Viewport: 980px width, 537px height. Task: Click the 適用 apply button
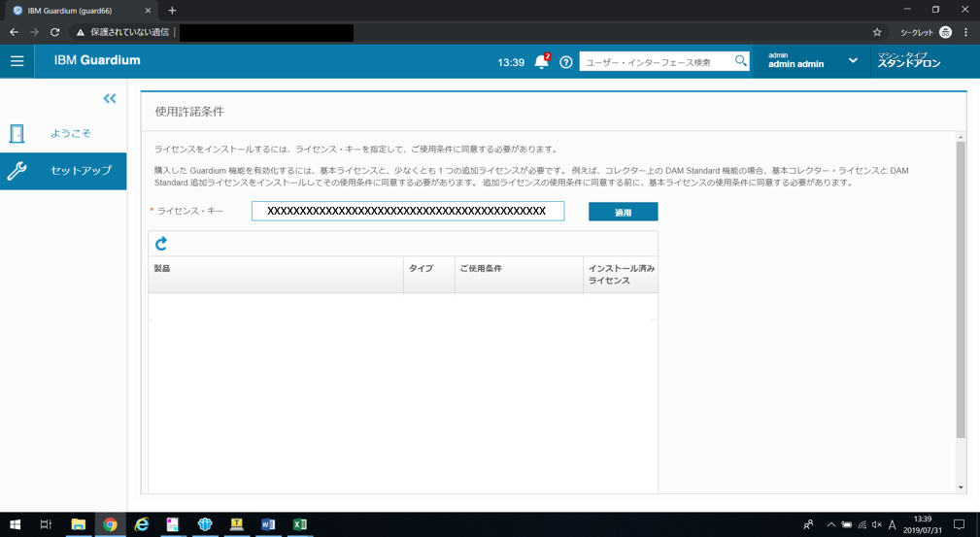624,212
